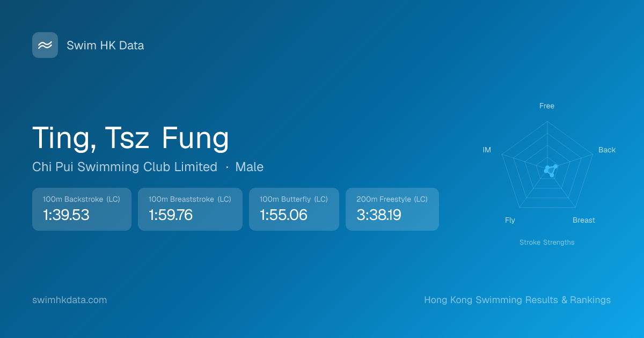Open the 100m Breaststroke (LC) time card
644x338 pixels.
(190, 209)
